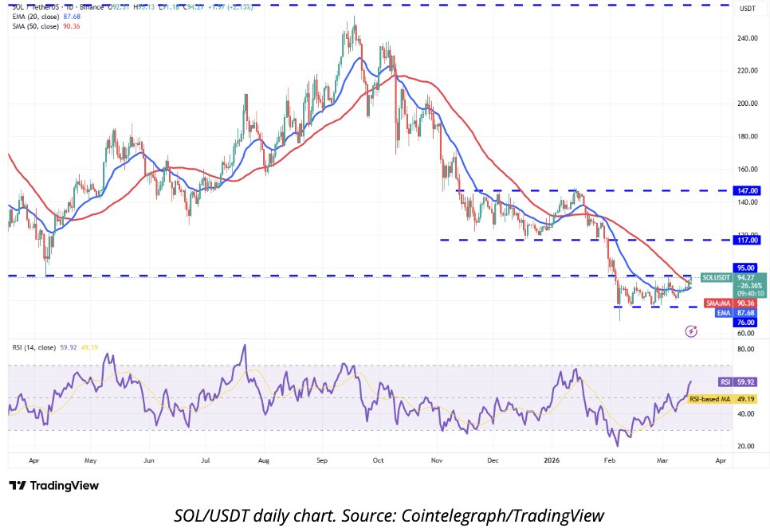Image resolution: width=770 pixels, height=532 pixels.
Task: Select the RSI (14, close) indicator legend
Action: (55, 347)
